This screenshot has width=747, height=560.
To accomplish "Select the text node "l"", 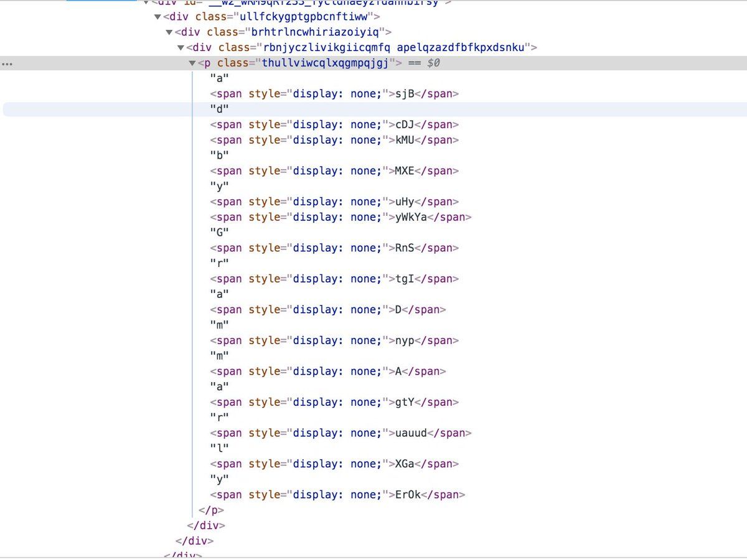I will pyautogui.click(x=220, y=449).
